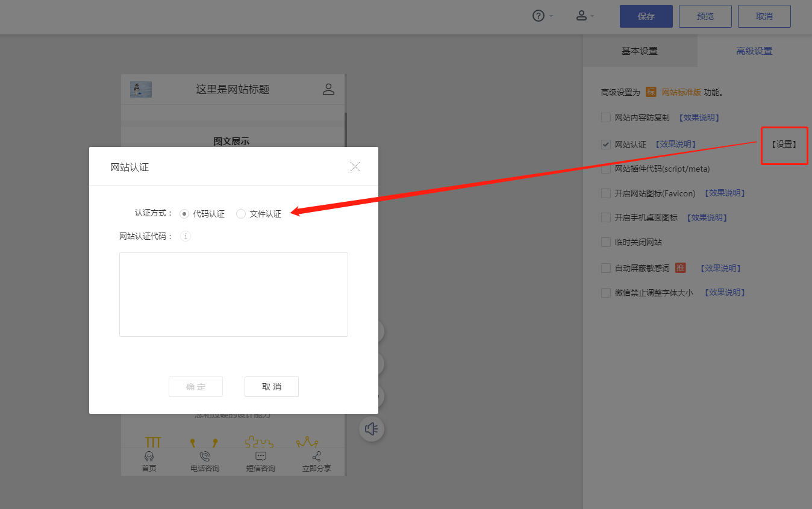This screenshot has width=812, height=509.
Task: Click the 立即分享 icon in preview footer
Action: [317, 457]
